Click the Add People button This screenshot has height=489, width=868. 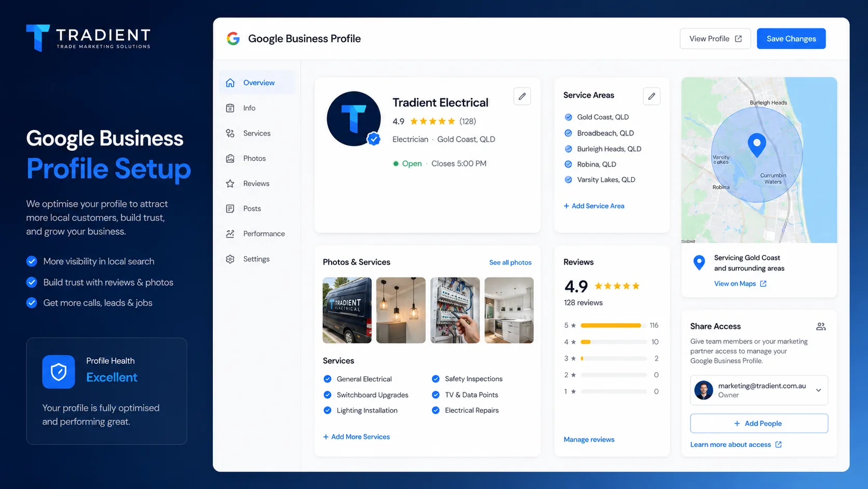click(759, 424)
